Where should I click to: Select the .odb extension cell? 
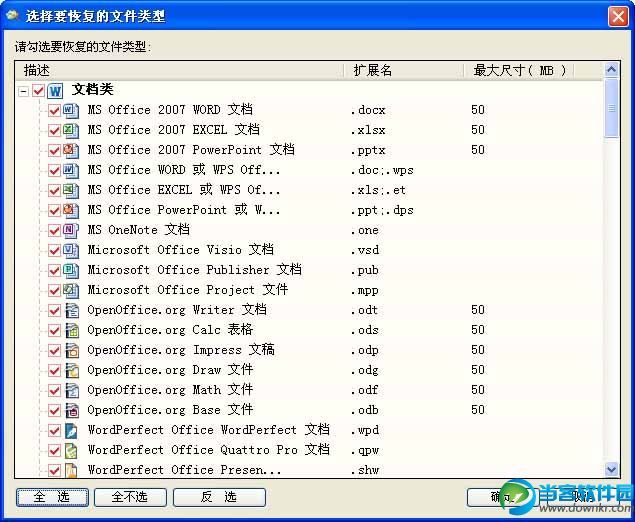point(364,410)
